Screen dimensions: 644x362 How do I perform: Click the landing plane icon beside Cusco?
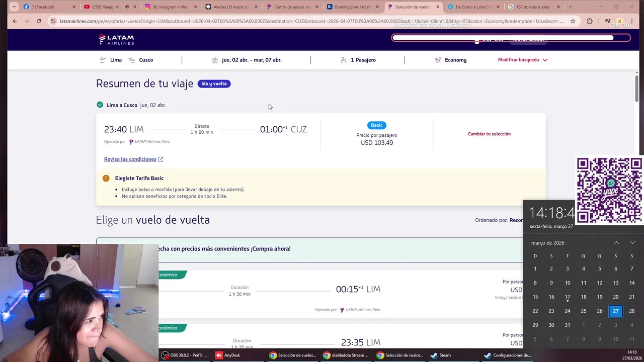(x=132, y=60)
